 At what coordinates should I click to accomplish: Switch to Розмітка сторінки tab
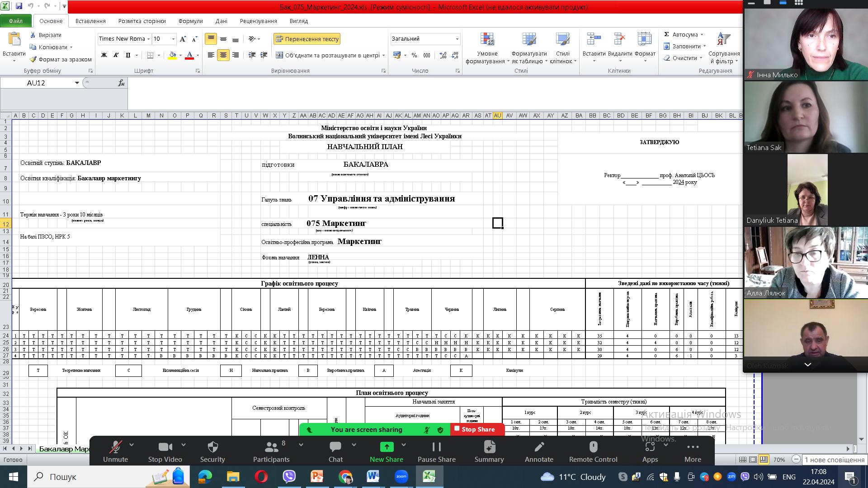pos(142,21)
